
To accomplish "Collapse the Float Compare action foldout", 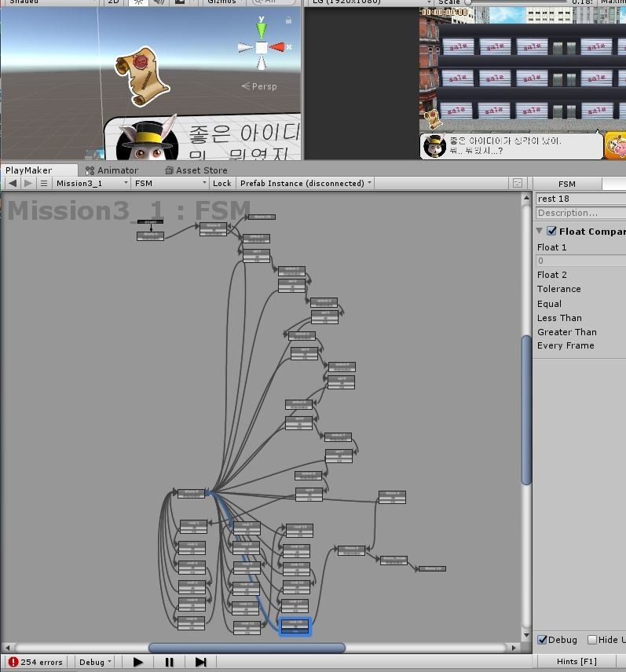I will [540, 231].
